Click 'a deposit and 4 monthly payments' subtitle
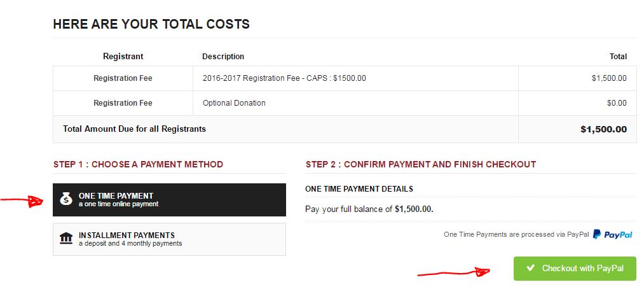This screenshot has height=289, width=644. 130,243
